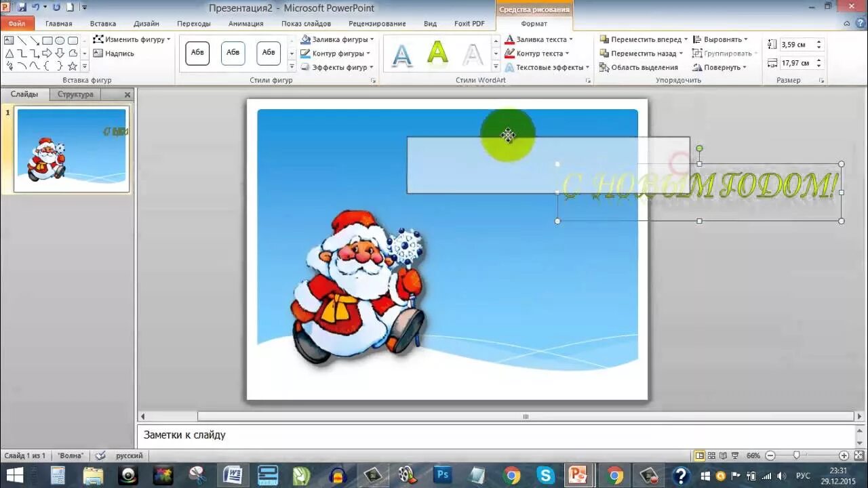
Task: Click the Заметки к слайду notes area
Action: point(495,435)
